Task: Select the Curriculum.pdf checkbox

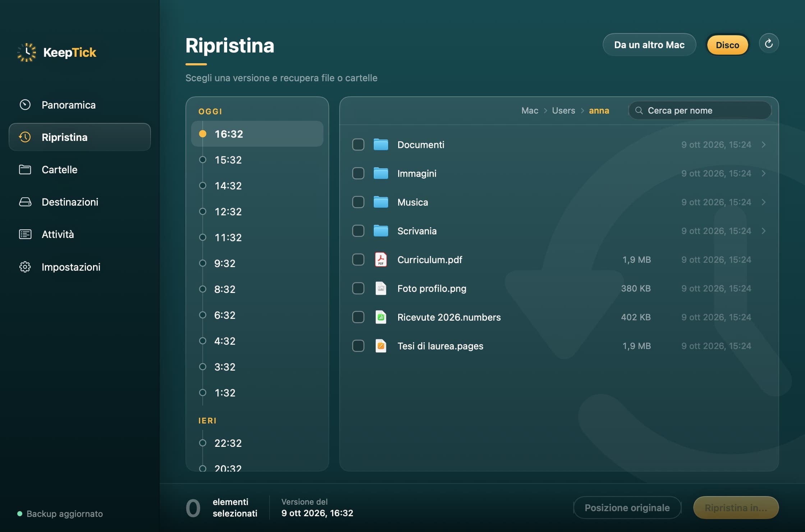Action: [x=358, y=260]
